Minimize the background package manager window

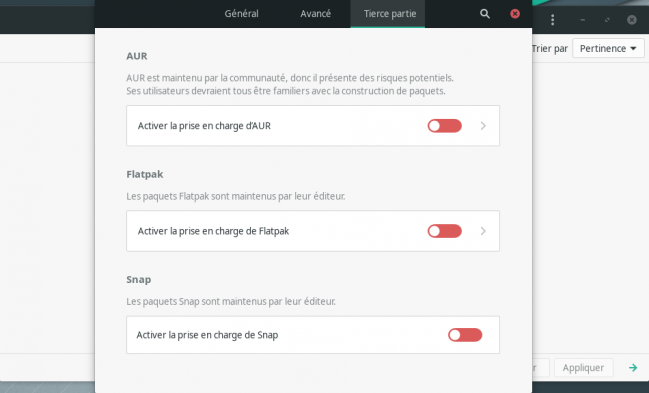(583, 19)
